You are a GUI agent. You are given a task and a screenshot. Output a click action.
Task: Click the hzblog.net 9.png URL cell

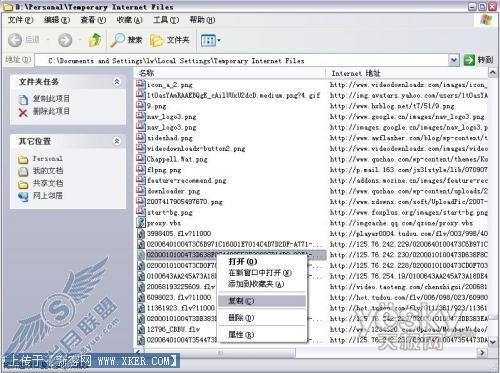tap(392, 106)
